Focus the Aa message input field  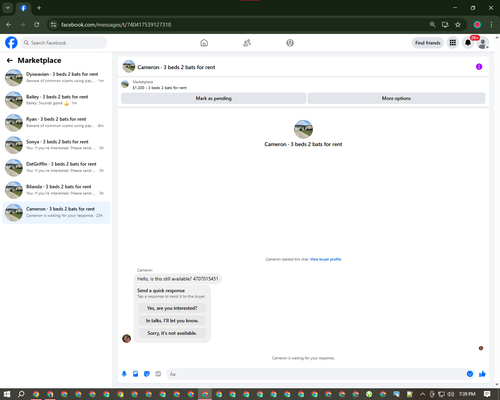coord(317,374)
